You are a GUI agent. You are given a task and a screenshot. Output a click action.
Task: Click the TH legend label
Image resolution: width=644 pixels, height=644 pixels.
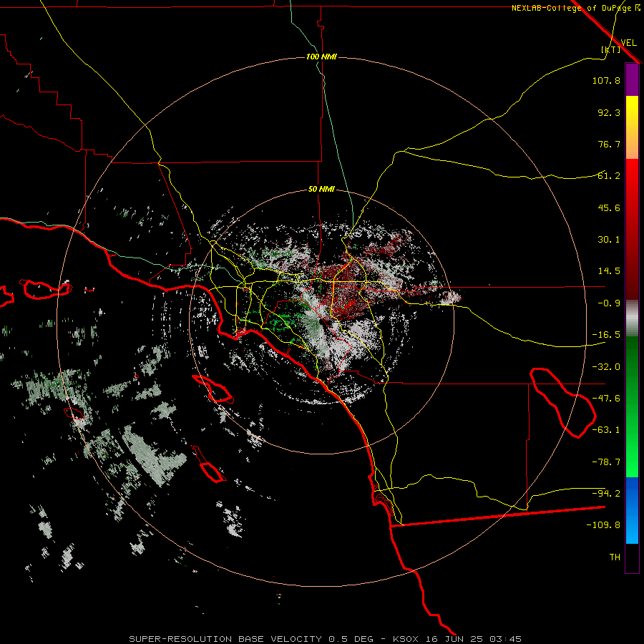click(x=615, y=557)
